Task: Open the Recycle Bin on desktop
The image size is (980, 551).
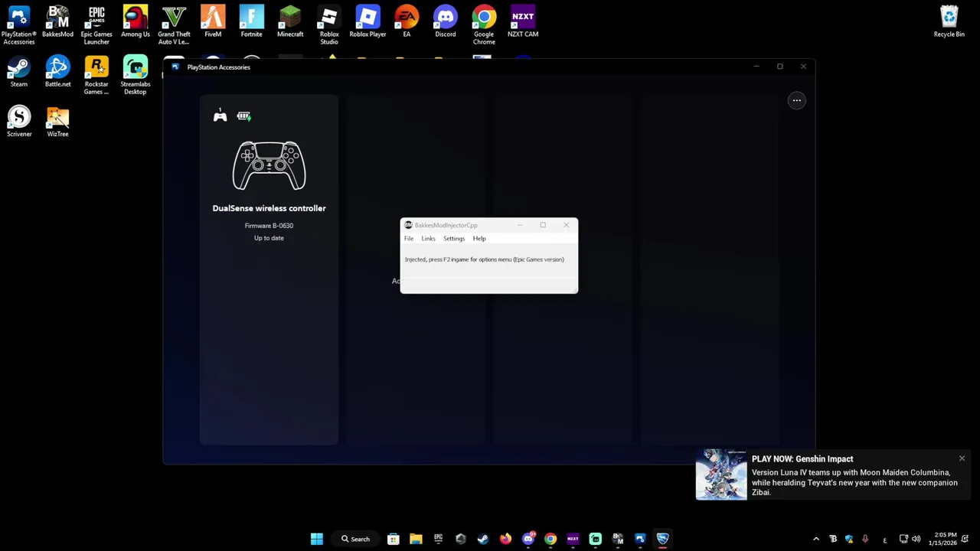Action: [949, 21]
